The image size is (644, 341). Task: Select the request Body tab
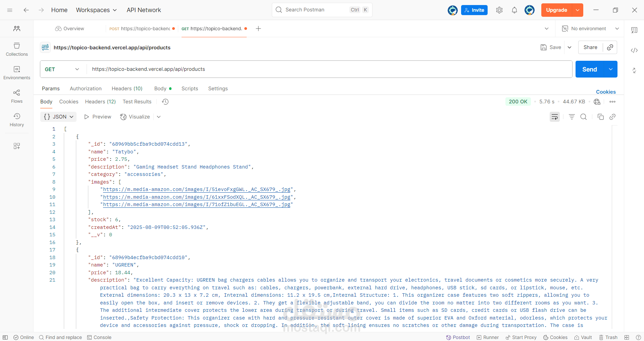click(x=163, y=89)
